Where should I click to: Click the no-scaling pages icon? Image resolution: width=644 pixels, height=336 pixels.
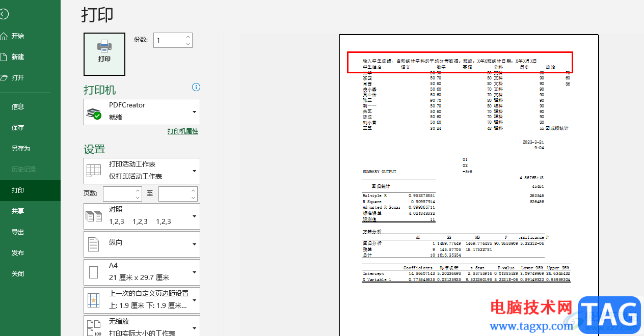[94, 327]
